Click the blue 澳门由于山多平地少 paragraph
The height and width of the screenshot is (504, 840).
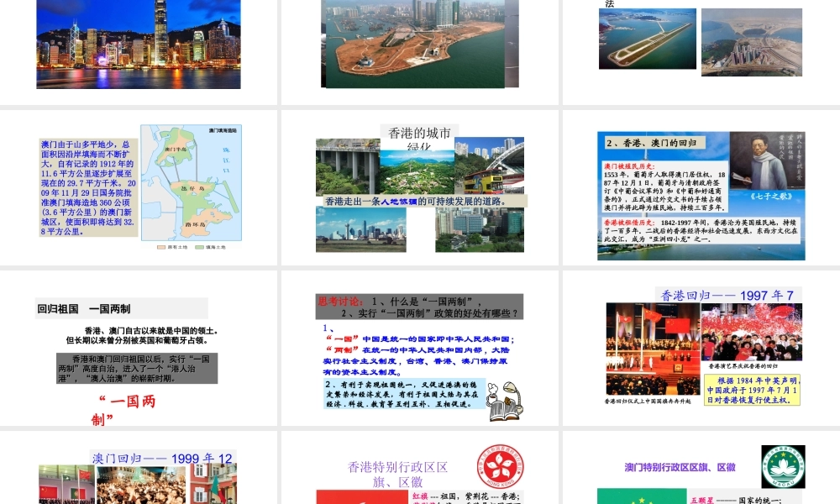tap(88, 187)
